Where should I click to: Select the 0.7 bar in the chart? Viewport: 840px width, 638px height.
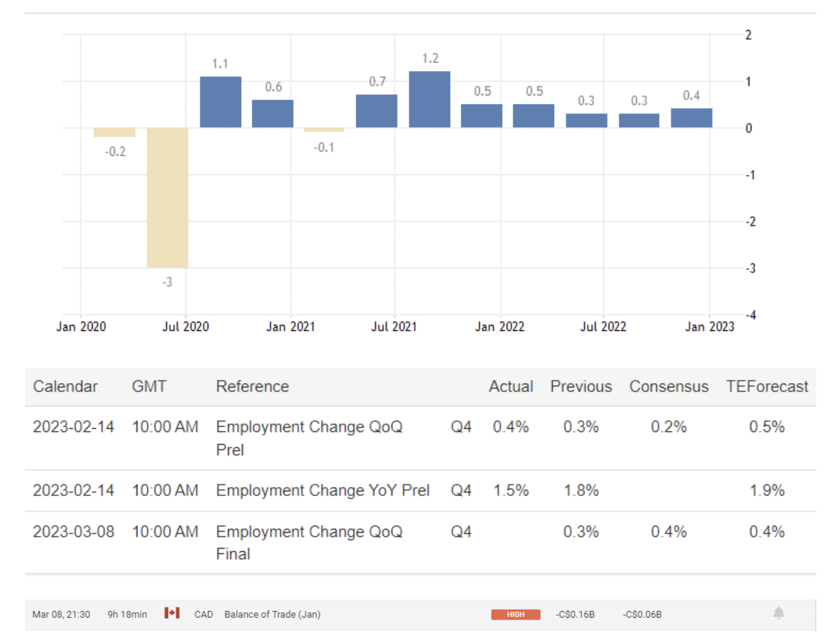pyautogui.click(x=376, y=111)
